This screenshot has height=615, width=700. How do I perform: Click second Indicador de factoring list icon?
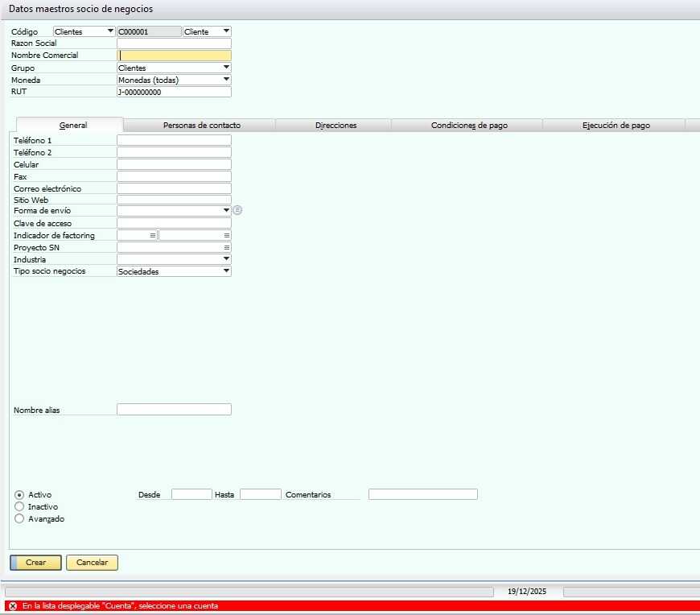click(x=226, y=235)
